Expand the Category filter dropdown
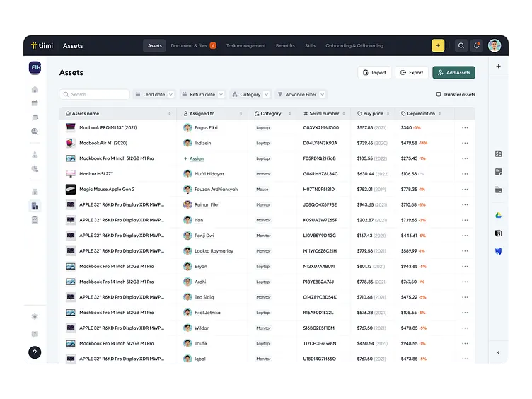The image size is (532, 399). click(x=250, y=94)
